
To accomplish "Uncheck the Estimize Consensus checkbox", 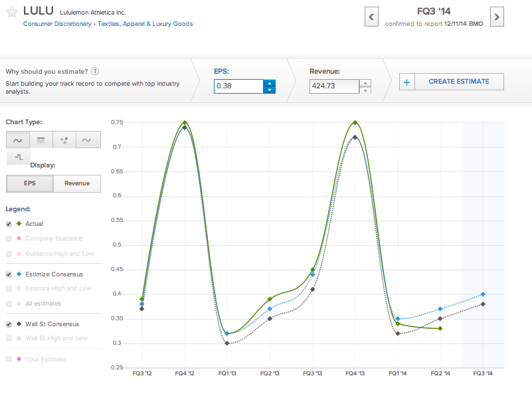I will tap(9, 274).
